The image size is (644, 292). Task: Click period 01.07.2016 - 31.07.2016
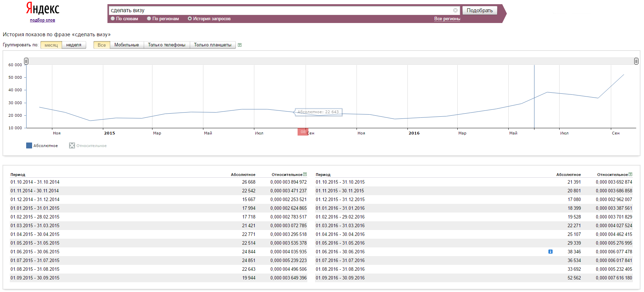point(340,260)
